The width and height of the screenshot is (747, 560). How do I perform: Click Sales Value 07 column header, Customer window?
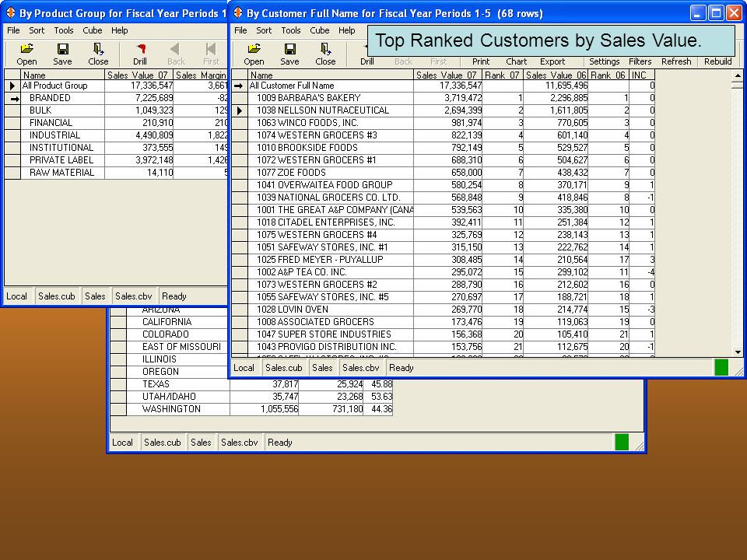(x=448, y=75)
